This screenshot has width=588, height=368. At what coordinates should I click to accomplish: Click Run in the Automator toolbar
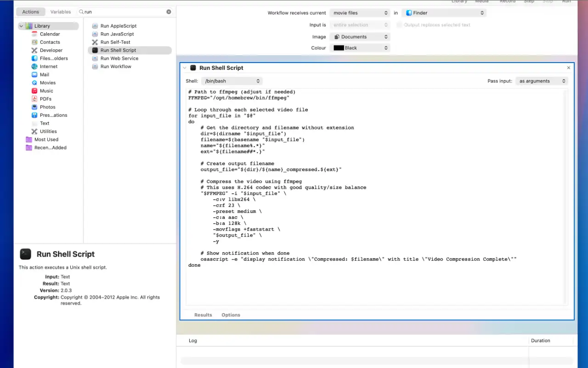click(x=566, y=2)
